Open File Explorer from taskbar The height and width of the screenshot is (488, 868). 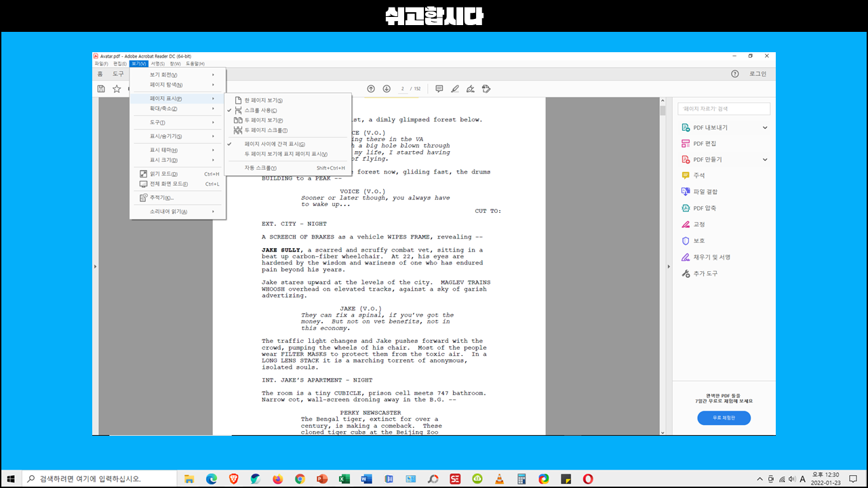click(x=189, y=479)
